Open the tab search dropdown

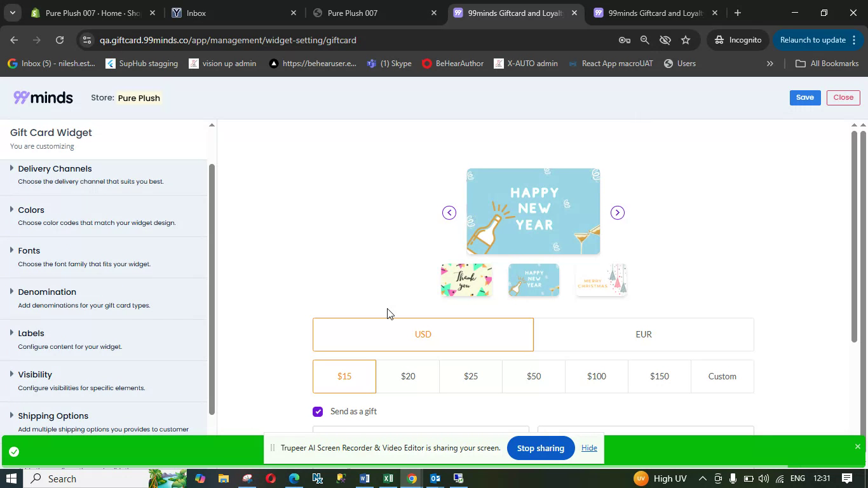coord(12,13)
